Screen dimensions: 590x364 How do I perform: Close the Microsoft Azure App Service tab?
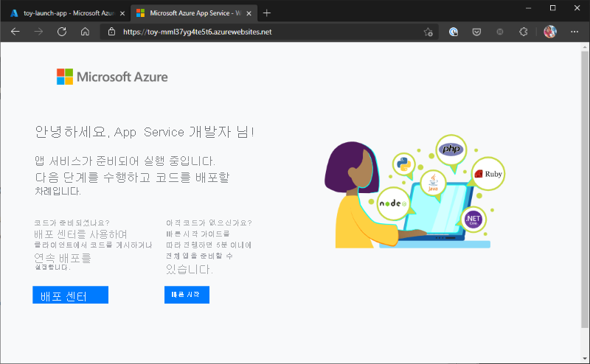click(249, 13)
